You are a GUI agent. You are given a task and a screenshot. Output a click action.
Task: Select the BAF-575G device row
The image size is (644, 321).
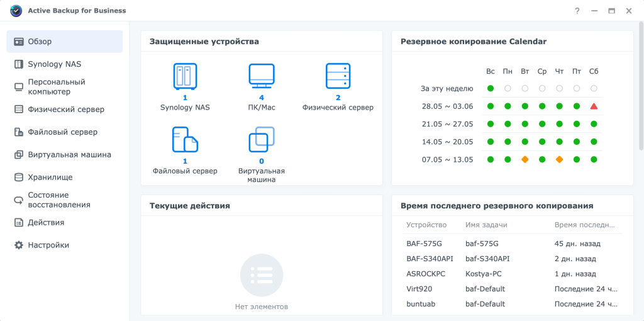click(513, 244)
